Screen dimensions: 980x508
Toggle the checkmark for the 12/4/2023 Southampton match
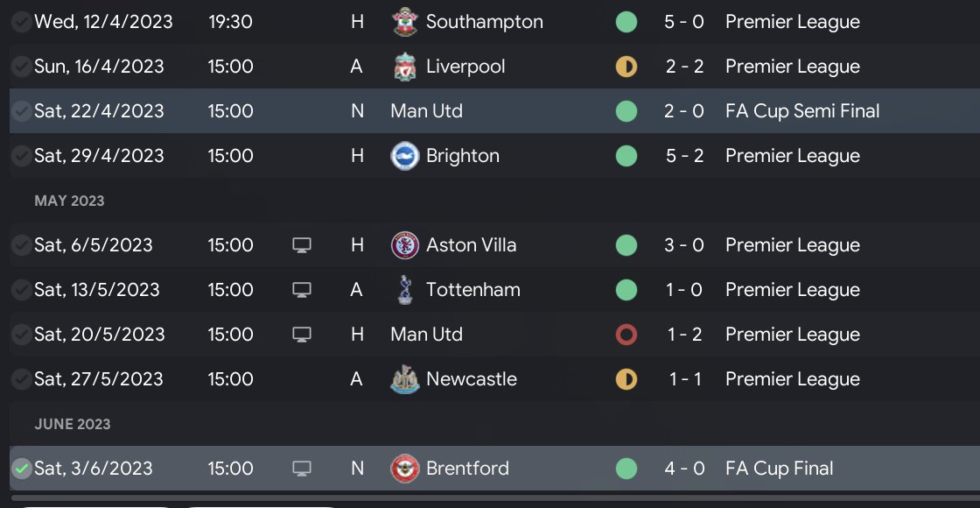point(21,22)
